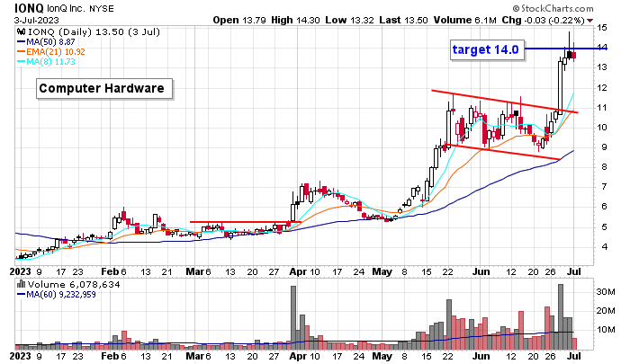Click 2023 on the volume panel date axis
This screenshot has width=630, height=364.
(x=20, y=356)
